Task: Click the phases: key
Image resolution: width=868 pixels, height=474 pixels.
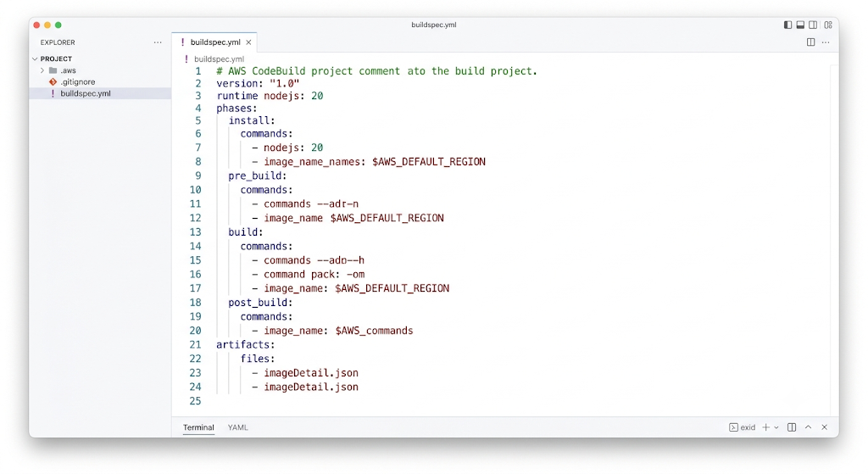Action: (236, 109)
